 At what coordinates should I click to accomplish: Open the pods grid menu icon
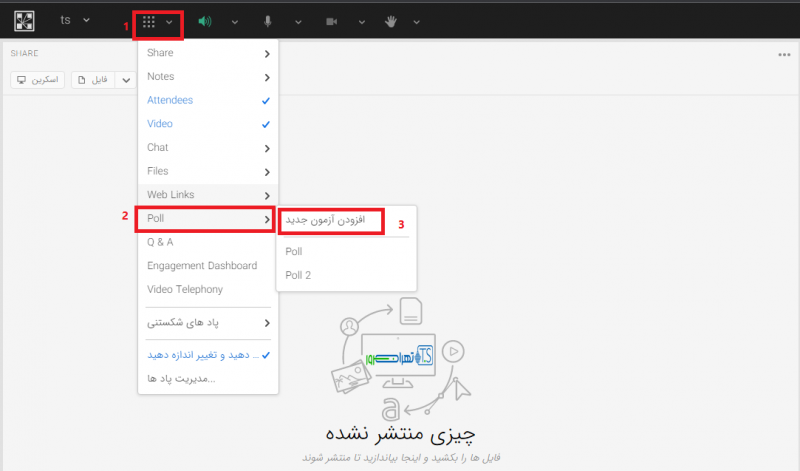[x=149, y=21]
